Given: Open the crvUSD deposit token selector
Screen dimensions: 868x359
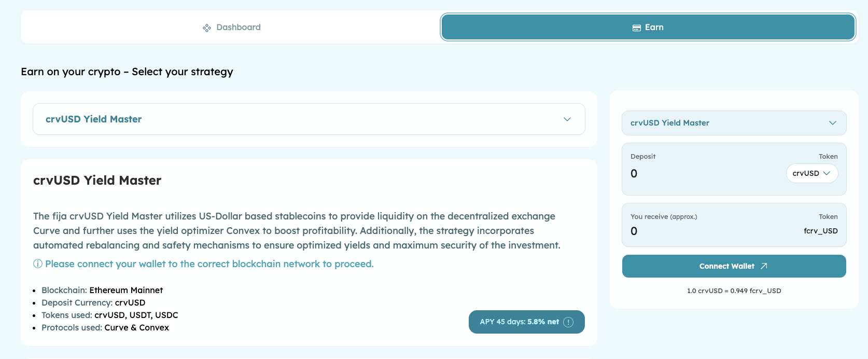Looking at the screenshot, I should pyautogui.click(x=811, y=173).
